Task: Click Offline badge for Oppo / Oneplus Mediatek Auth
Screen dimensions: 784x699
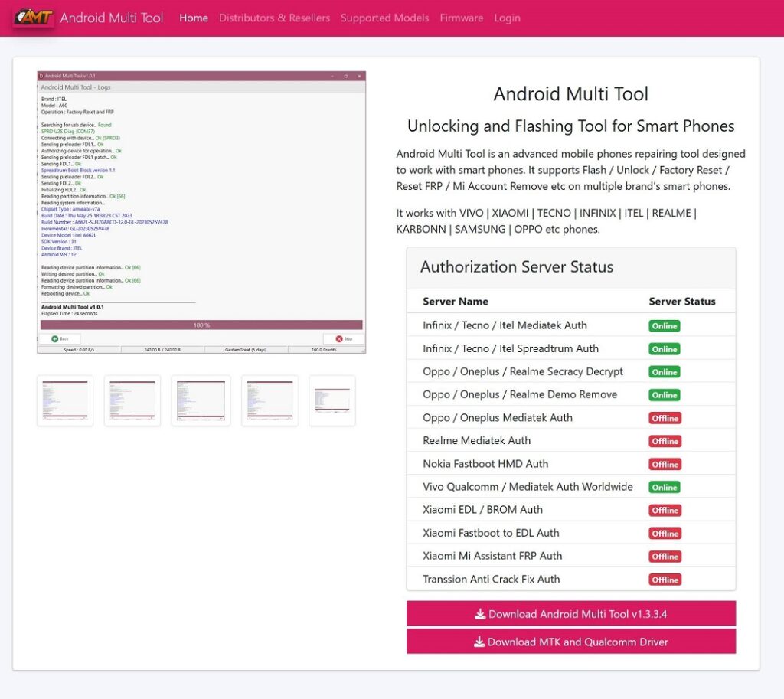Action: coord(665,418)
